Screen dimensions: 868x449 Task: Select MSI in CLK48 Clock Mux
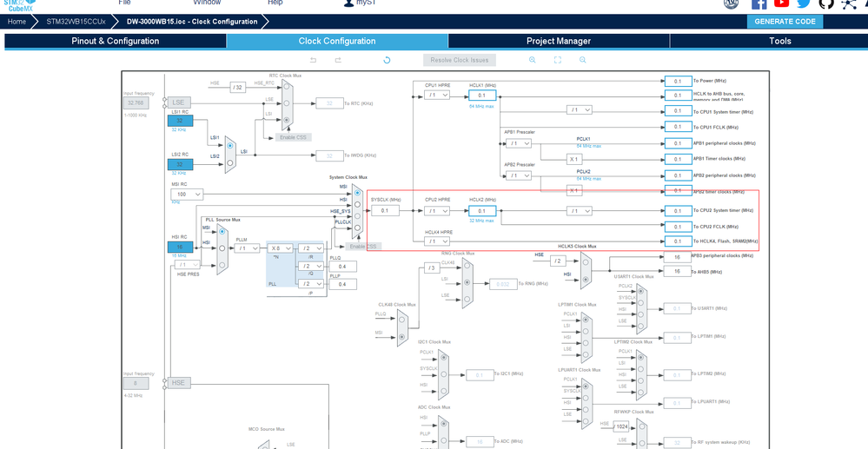[401, 336]
